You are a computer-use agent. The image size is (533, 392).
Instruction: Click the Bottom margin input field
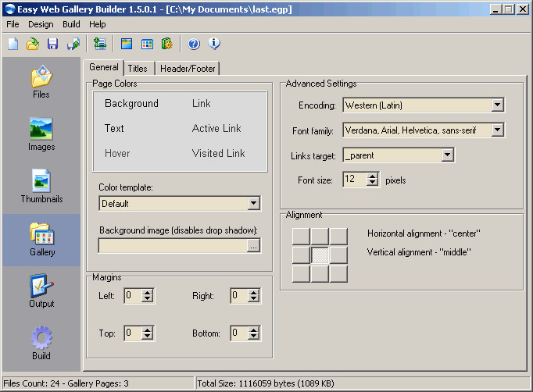[x=239, y=333]
